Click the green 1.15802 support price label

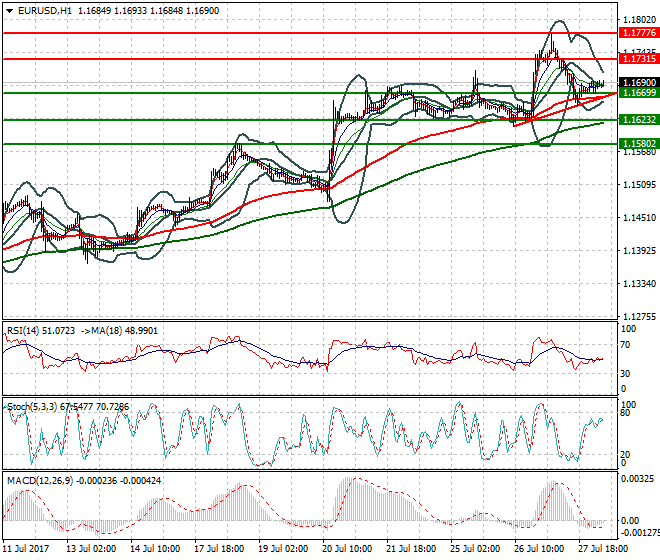click(x=639, y=144)
